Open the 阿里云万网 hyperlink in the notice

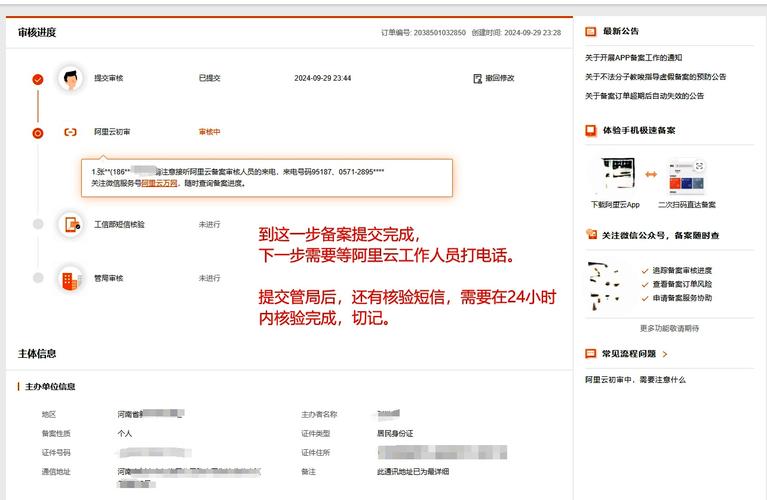point(159,183)
